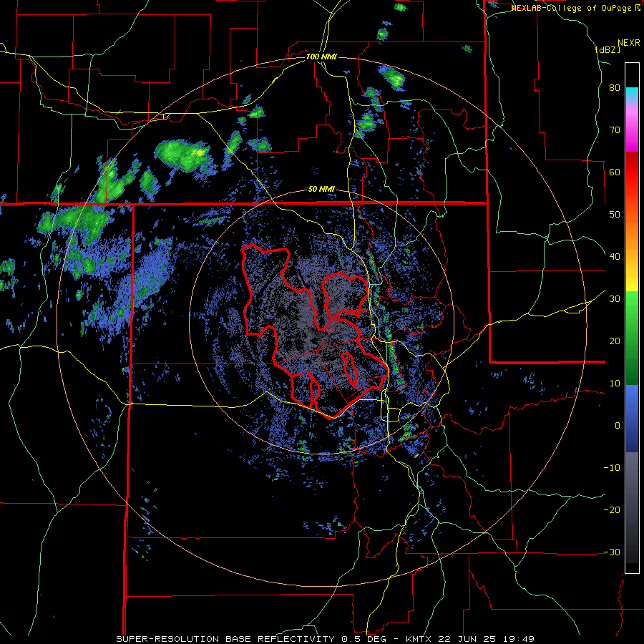Click the 19:49 timestamp in the caption
Image resolution: width=644 pixels, height=644 pixels.
[518, 639]
